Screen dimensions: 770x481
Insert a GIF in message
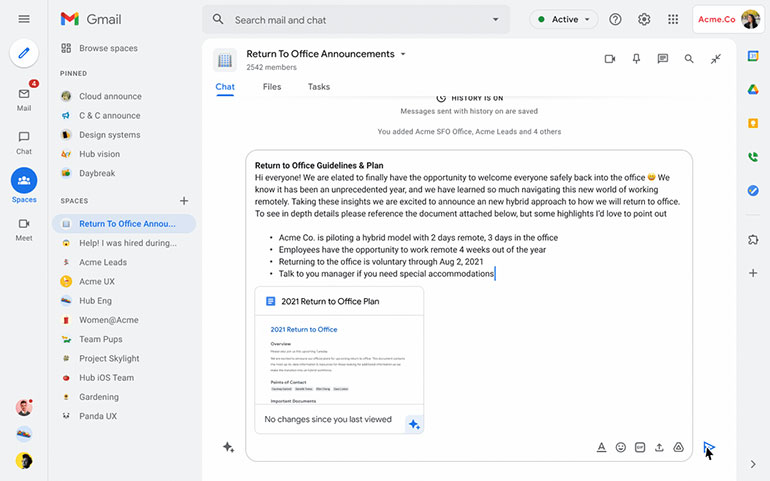click(x=640, y=447)
